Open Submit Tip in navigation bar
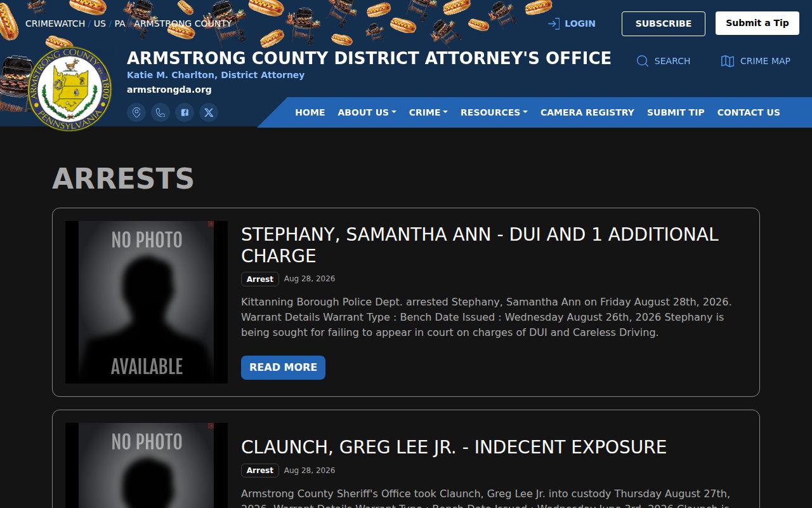812x508 pixels. pos(676,112)
